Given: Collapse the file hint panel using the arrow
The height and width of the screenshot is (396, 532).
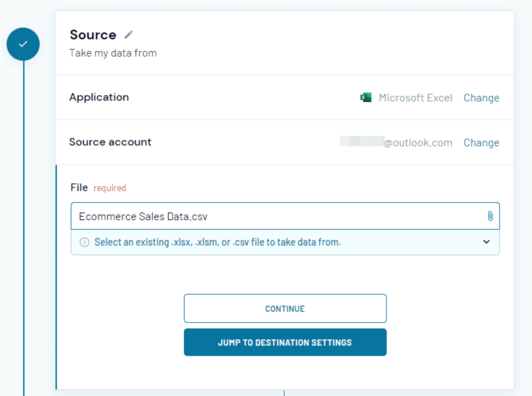Looking at the screenshot, I should click(487, 242).
